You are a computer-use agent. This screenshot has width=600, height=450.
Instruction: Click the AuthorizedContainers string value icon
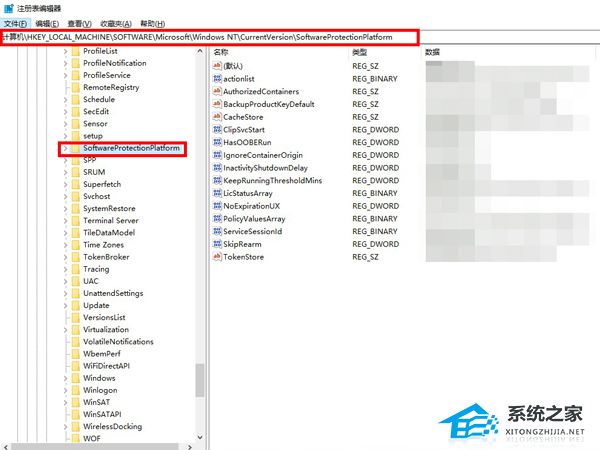click(217, 91)
